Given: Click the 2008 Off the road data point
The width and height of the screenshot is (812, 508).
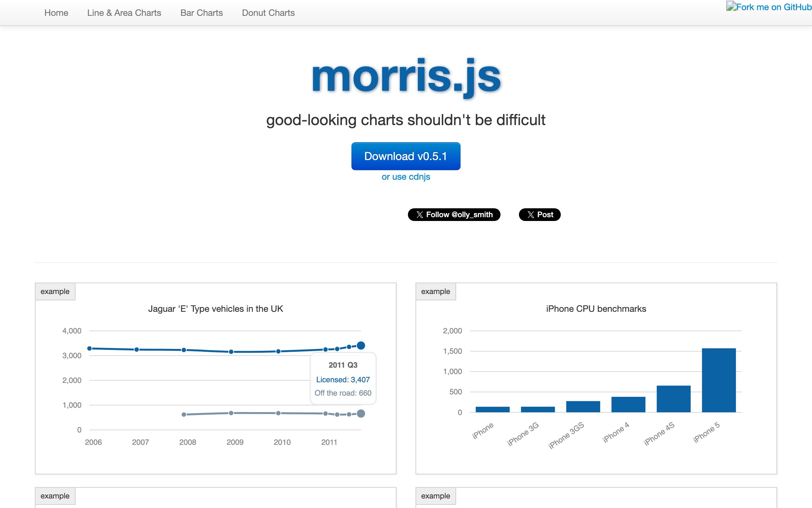Looking at the screenshot, I should (x=184, y=415).
